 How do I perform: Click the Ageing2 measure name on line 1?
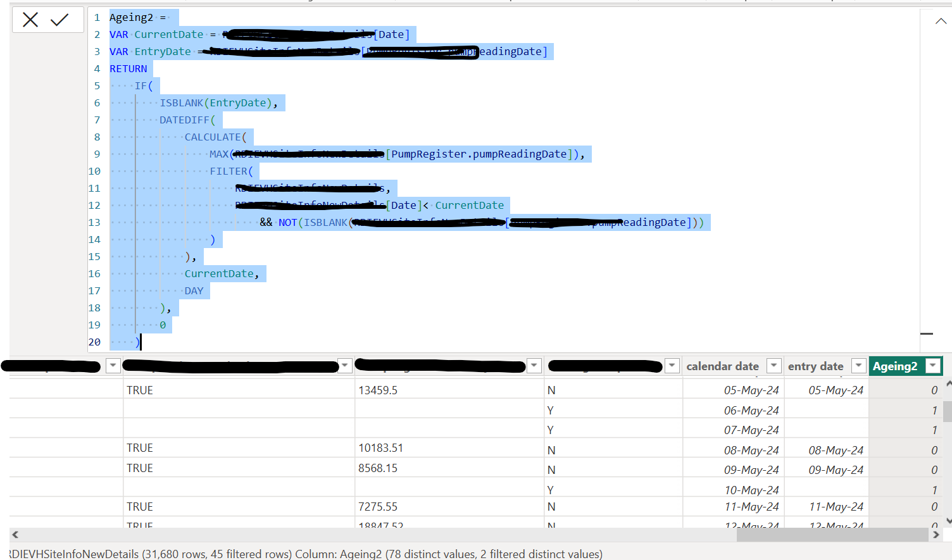131,17
